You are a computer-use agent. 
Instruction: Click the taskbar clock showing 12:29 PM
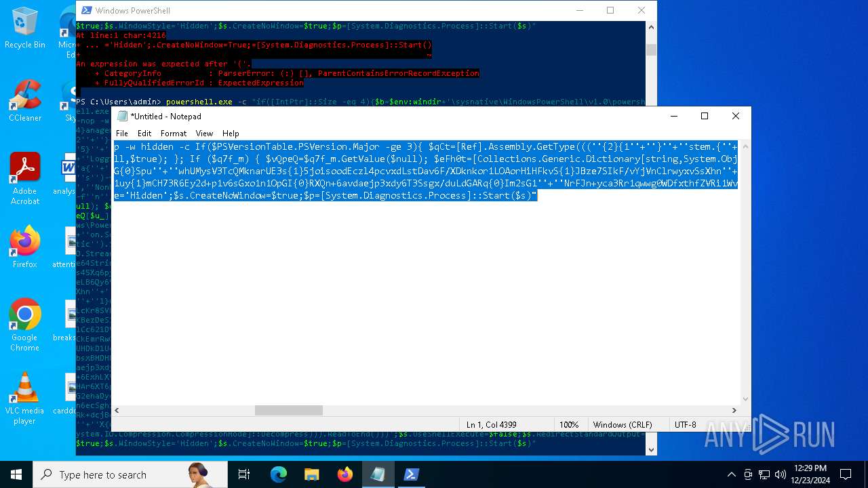click(810, 474)
